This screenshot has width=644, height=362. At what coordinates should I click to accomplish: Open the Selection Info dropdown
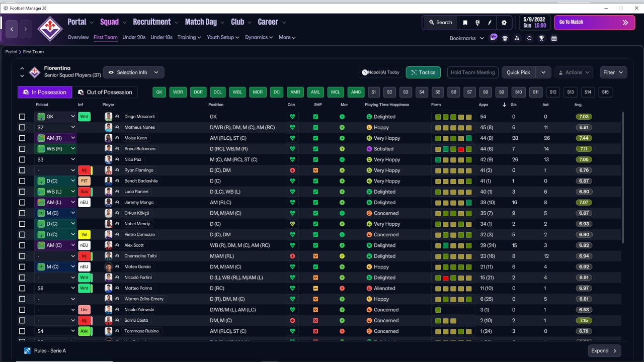(133, 72)
